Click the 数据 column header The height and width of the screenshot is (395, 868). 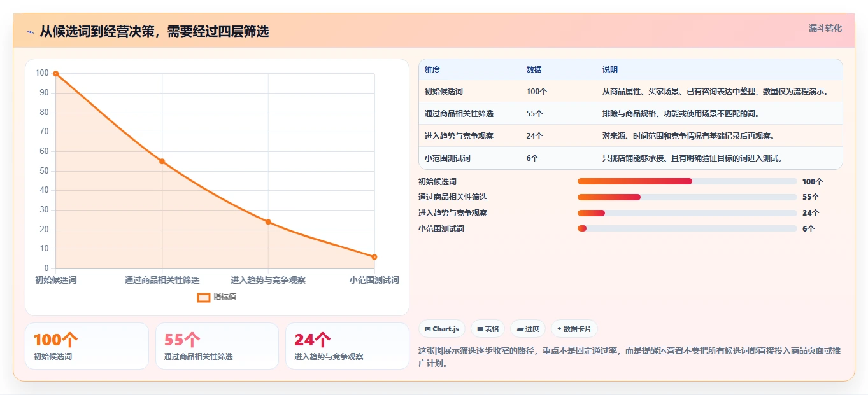534,70
